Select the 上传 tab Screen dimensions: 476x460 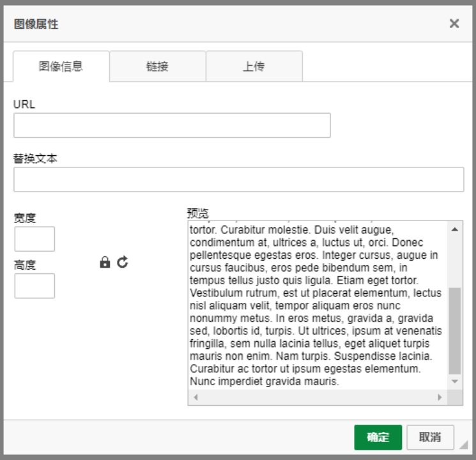coord(254,66)
